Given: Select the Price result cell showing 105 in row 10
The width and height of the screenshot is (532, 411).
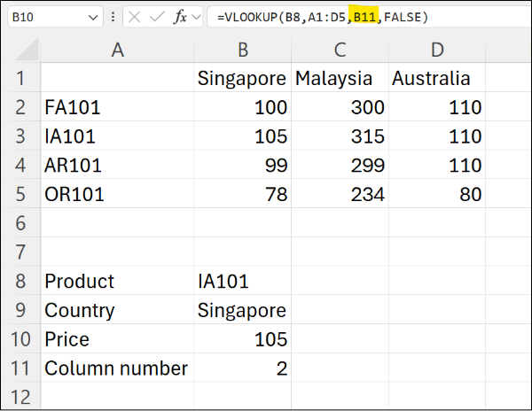Looking at the screenshot, I should 242,339.
